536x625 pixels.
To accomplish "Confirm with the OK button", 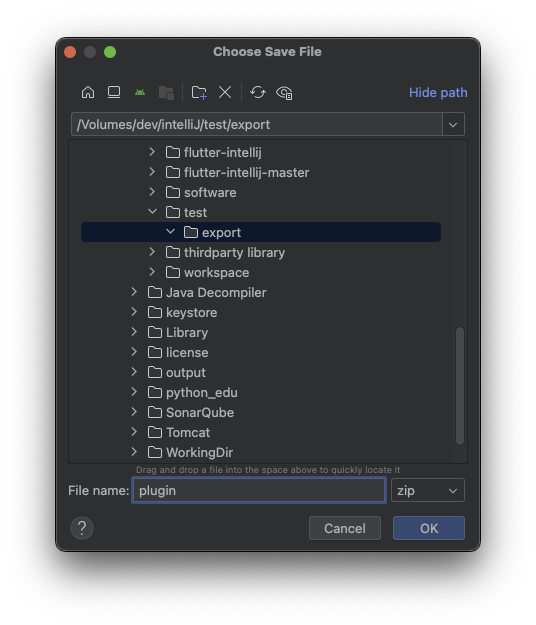I will [429, 528].
